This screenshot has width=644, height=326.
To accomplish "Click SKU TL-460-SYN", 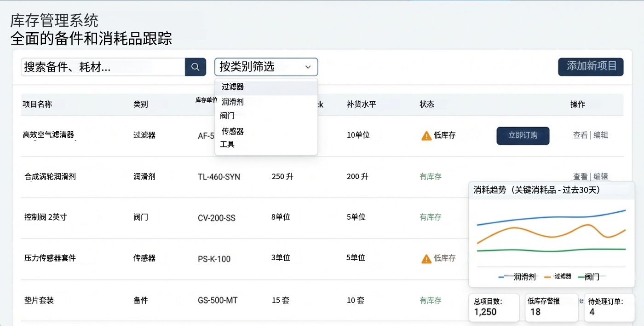I will point(219,177).
